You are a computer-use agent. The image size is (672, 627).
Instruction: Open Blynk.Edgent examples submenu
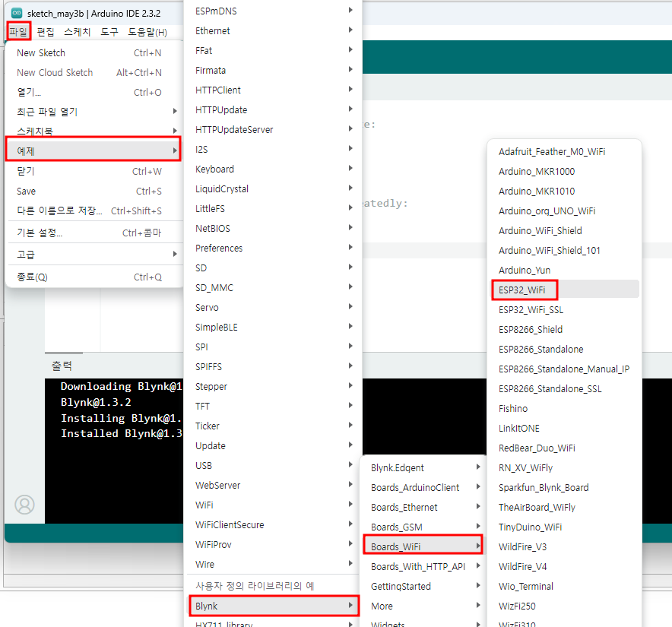(423, 467)
